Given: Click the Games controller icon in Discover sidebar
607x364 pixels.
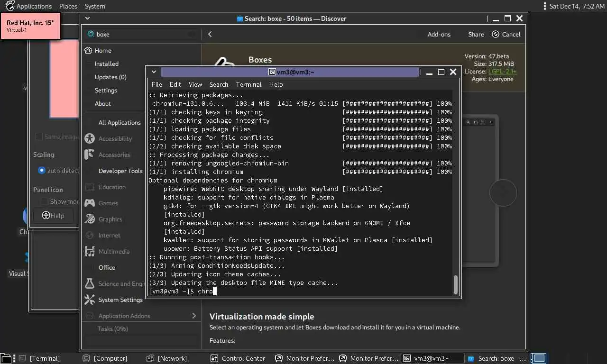Looking at the screenshot, I should click(90, 203).
